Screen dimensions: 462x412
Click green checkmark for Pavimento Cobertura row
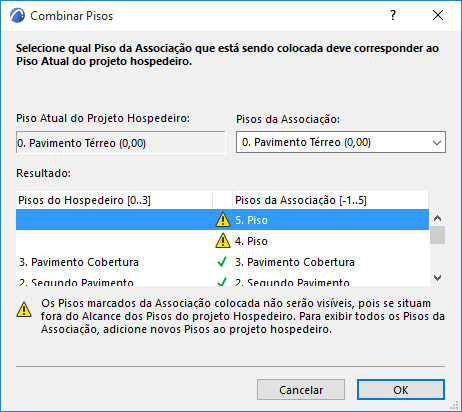click(x=222, y=262)
